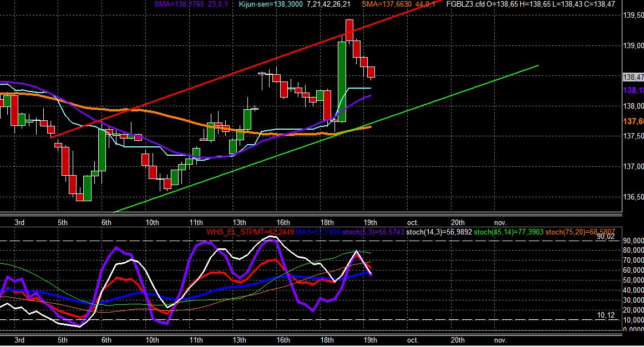Click the 16th date label below oscillator panel
644x347 pixels.
[x=283, y=340]
